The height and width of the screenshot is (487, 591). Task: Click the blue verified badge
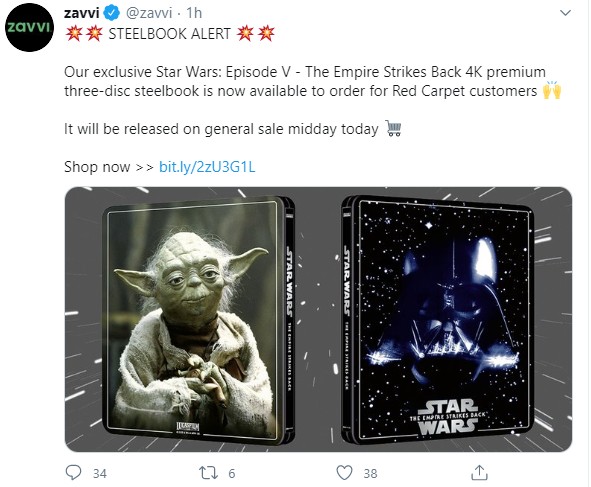(x=112, y=13)
